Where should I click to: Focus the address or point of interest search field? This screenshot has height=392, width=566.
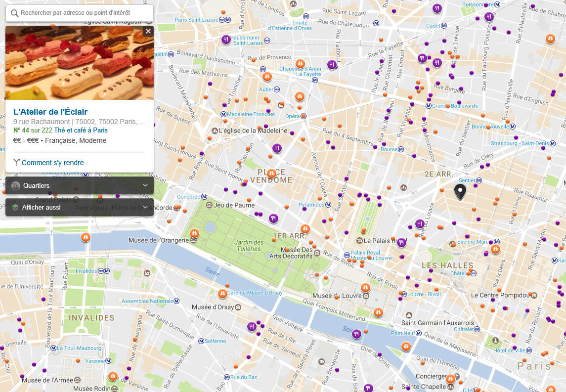80,13
